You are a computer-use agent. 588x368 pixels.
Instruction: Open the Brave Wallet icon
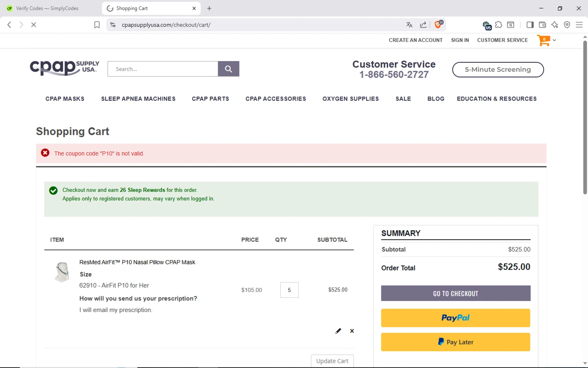click(x=543, y=25)
